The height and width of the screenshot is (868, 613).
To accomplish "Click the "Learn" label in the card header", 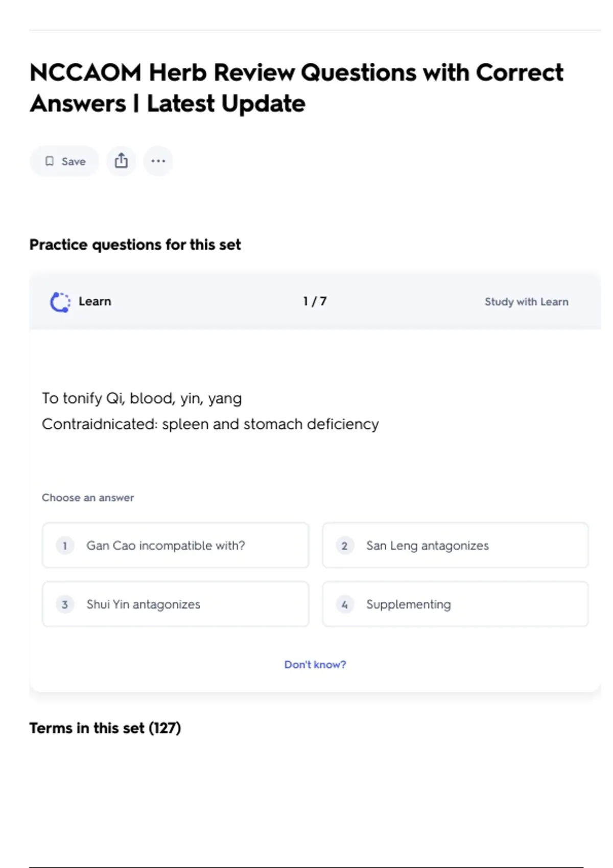I will (x=95, y=301).
